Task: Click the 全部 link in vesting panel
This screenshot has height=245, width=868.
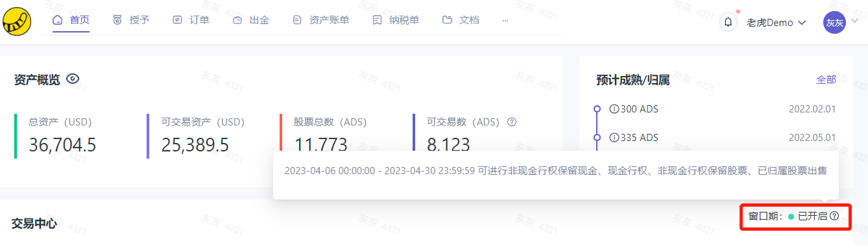Action: (826, 79)
